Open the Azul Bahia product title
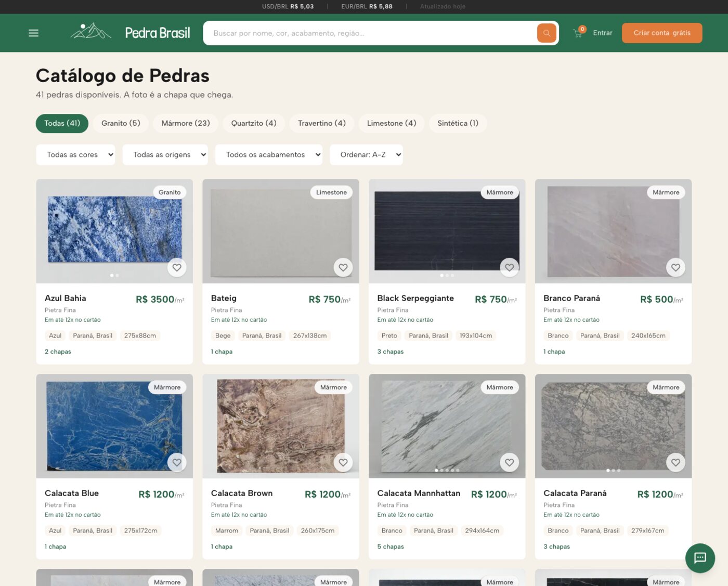The width and height of the screenshot is (728, 586). [66, 298]
